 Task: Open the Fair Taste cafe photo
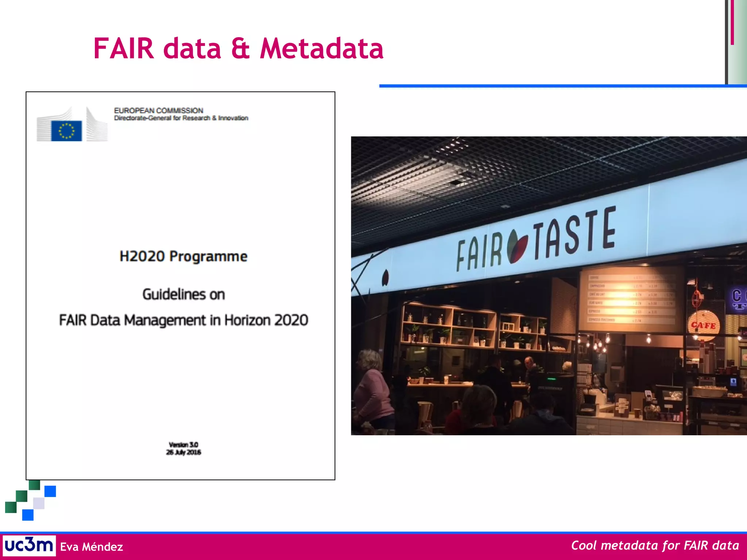click(x=549, y=286)
